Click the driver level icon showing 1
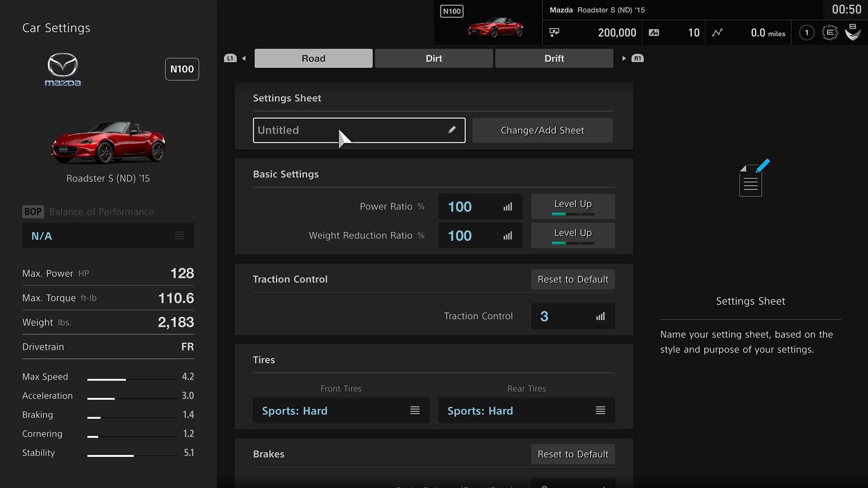 click(806, 33)
